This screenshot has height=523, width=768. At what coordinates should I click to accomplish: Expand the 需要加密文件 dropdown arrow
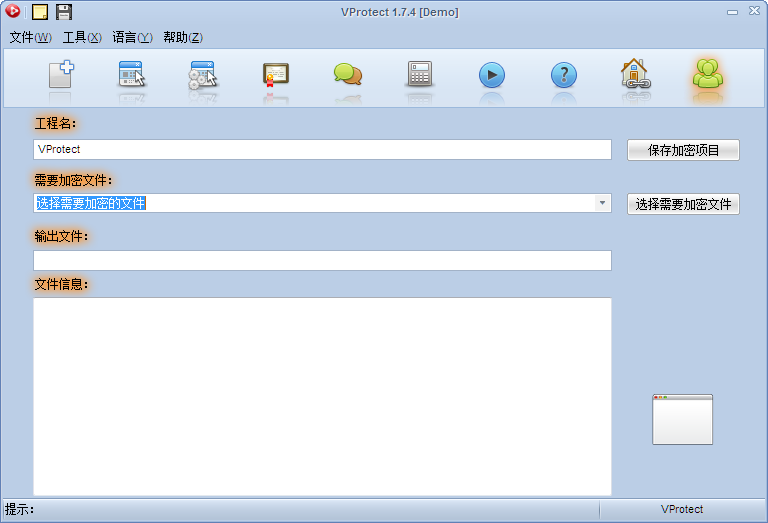click(602, 203)
